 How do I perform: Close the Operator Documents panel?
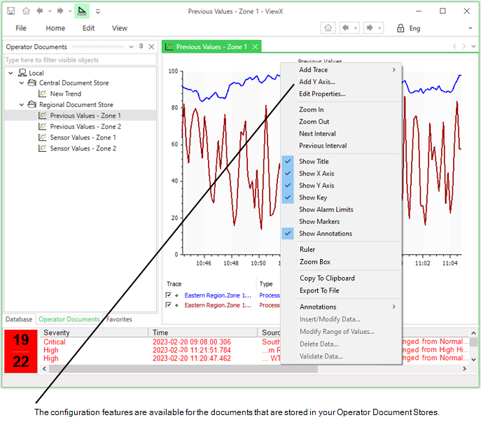pos(152,47)
